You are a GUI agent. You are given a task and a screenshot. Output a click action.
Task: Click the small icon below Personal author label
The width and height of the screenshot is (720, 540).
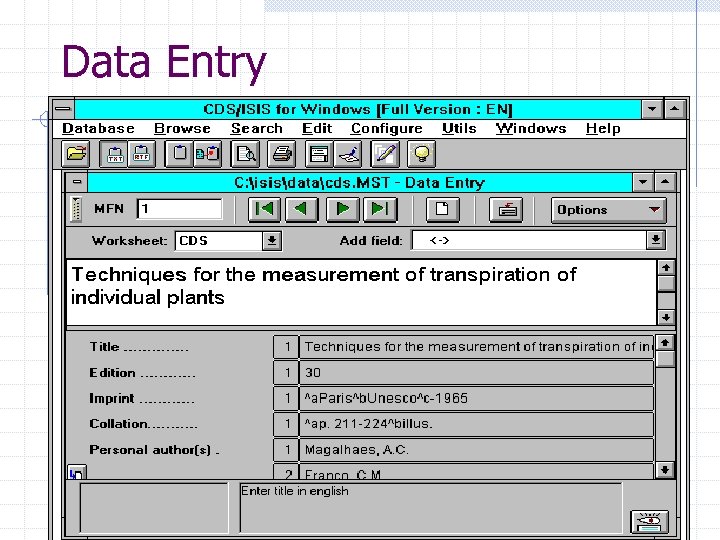click(77, 472)
